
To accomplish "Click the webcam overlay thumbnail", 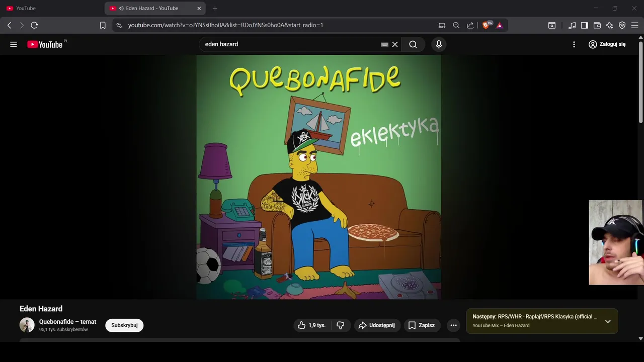I will [x=616, y=242].
